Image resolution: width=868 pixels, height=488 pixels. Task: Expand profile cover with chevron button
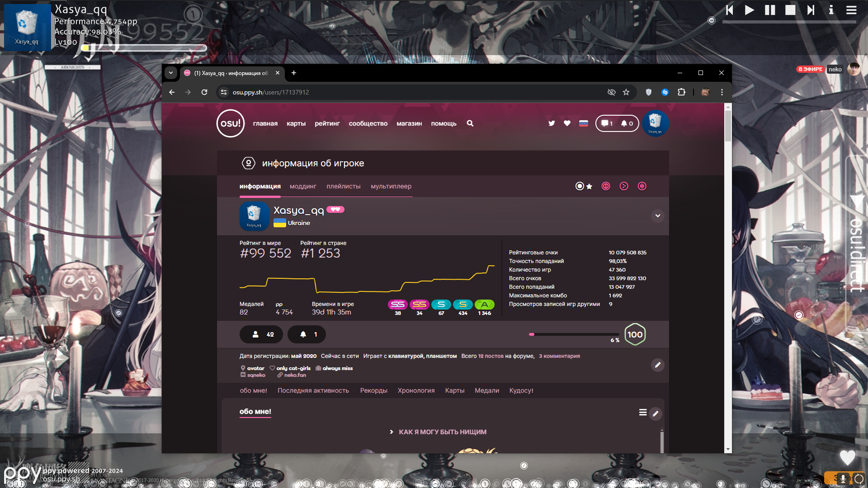point(658,216)
